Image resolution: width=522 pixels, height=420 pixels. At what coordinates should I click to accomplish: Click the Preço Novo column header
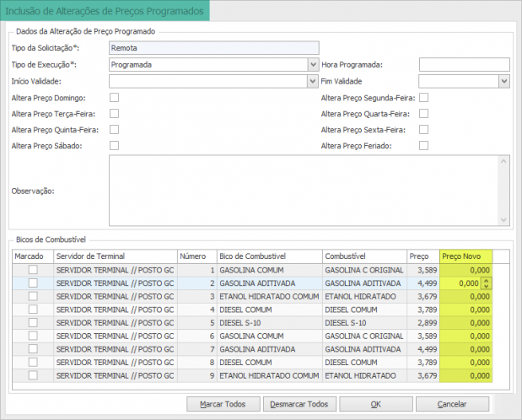pos(465,256)
